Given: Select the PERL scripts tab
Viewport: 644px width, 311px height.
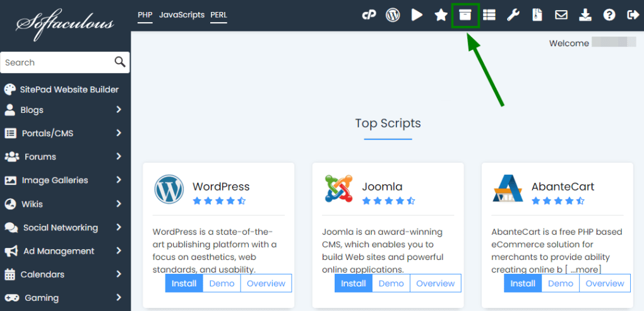Looking at the screenshot, I should click(x=218, y=15).
